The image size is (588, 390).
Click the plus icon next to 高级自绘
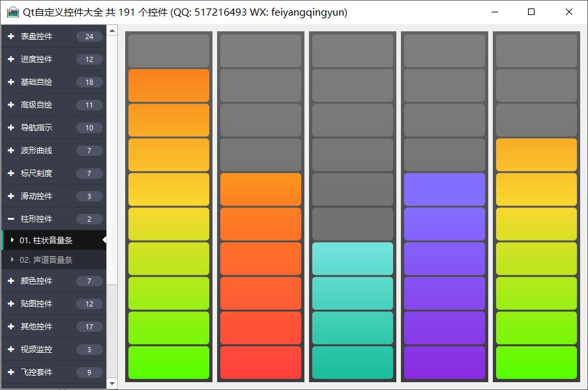click(11, 105)
